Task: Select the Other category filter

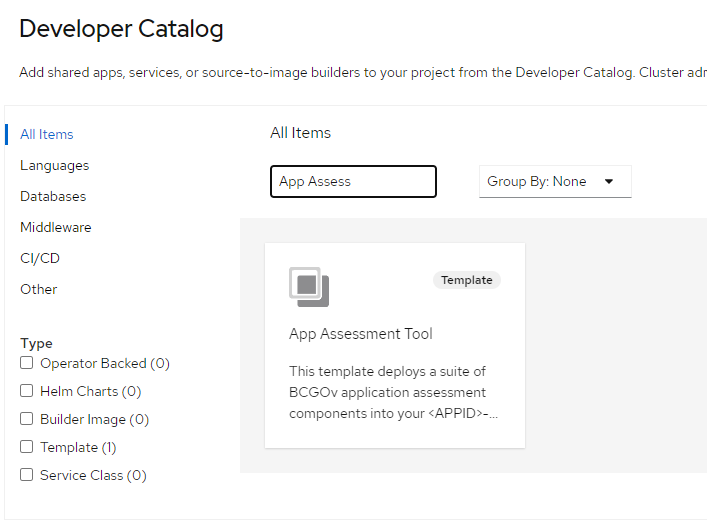Action: (x=39, y=289)
